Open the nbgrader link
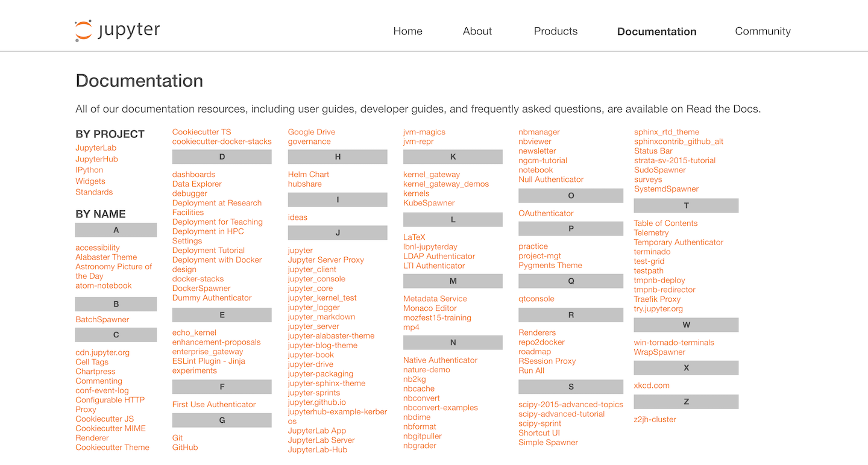The width and height of the screenshot is (868, 465). [420, 446]
